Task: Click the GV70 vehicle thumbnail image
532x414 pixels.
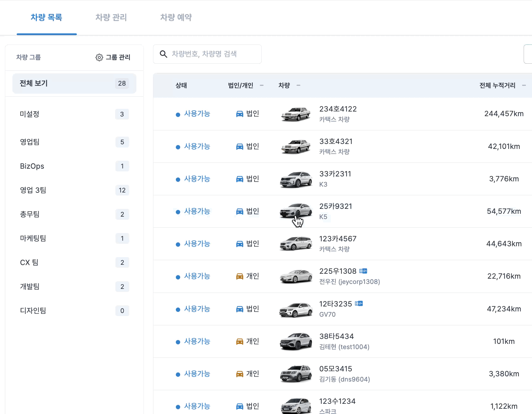Action: (x=296, y=309)
